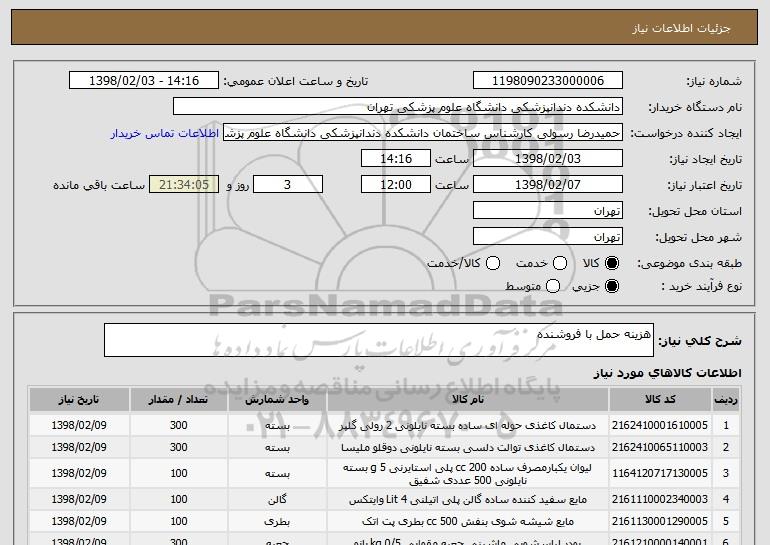Select the جزیی purchase type radio
This screenshot has height=545, width=770.
point(612,286)
